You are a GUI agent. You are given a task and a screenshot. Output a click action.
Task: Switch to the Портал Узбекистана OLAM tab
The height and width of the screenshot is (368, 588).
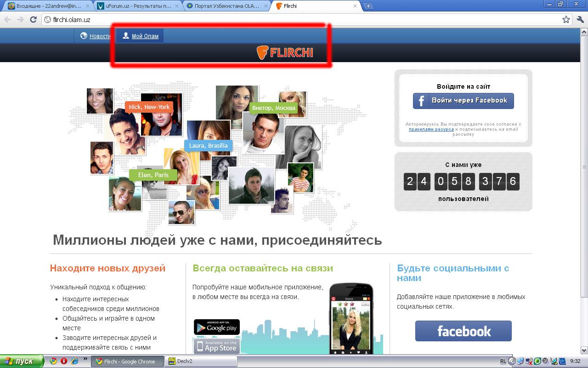pos(226,6)
